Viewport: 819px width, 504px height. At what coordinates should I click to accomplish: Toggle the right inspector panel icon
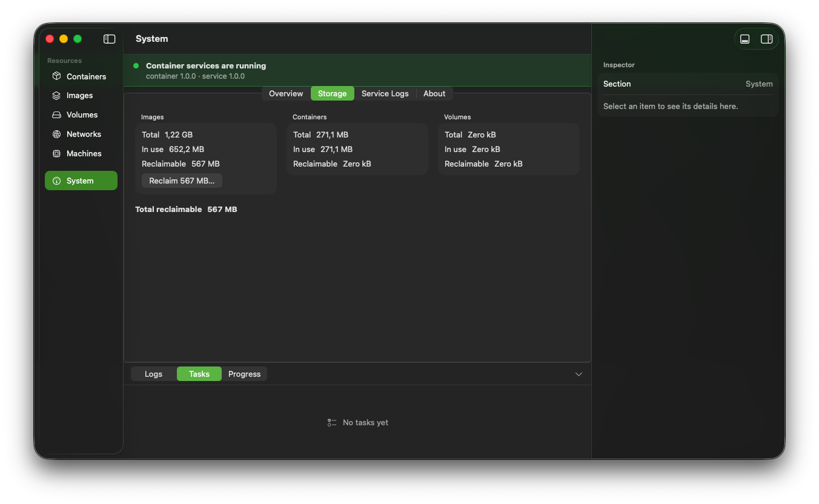pyautogui.click(x=766, y=39)
